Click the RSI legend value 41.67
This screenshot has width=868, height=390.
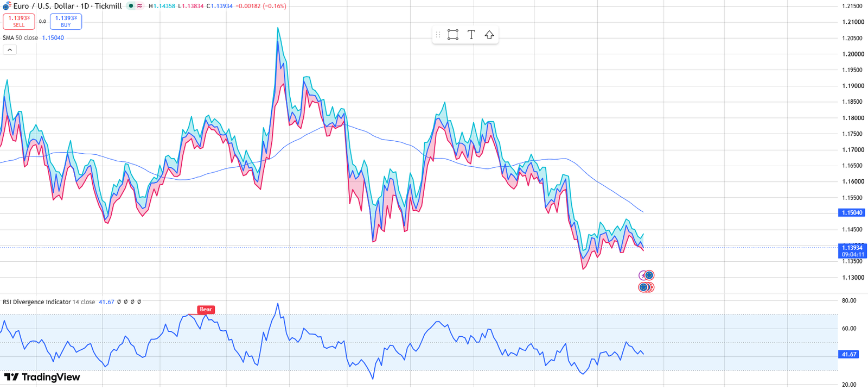(106, 302)
